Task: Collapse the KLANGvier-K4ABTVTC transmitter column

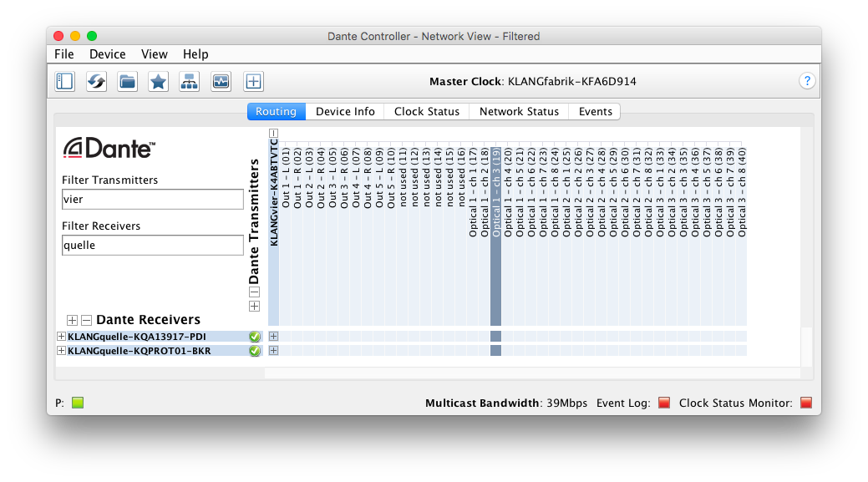Action: (273, 133)
